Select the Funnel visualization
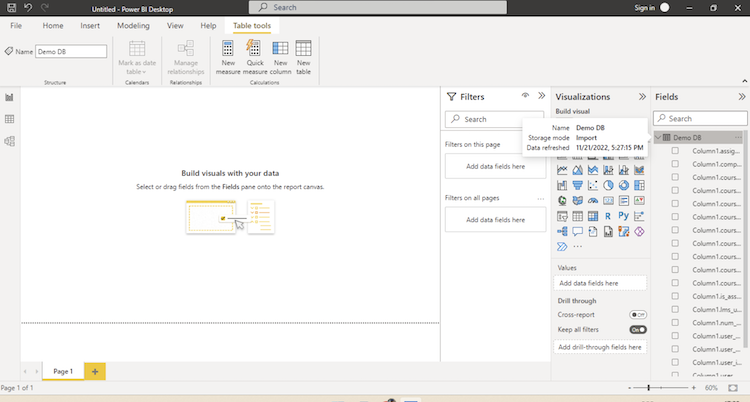This screenshot has width=750, height=402. pyautogui.click(x=577, y=185)
